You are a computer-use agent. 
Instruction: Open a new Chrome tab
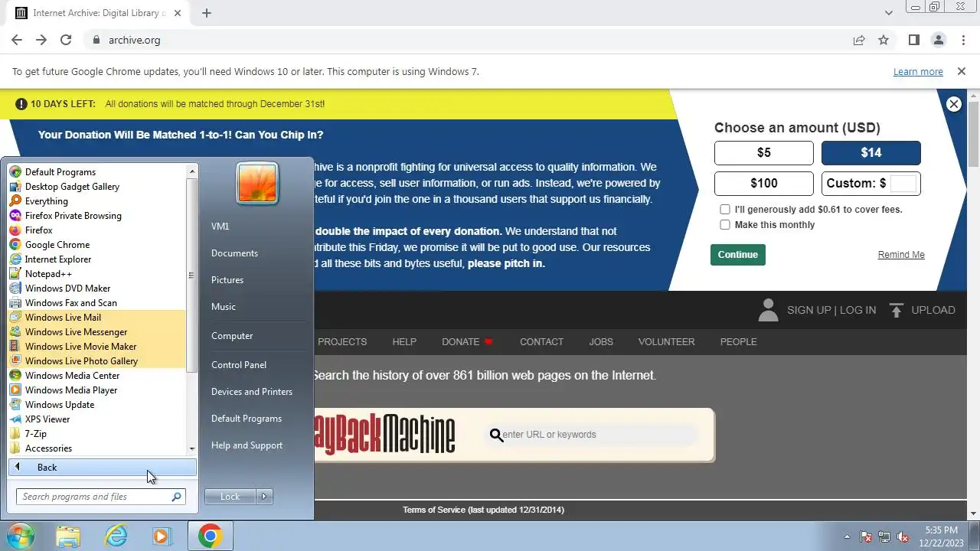point(207,13)
